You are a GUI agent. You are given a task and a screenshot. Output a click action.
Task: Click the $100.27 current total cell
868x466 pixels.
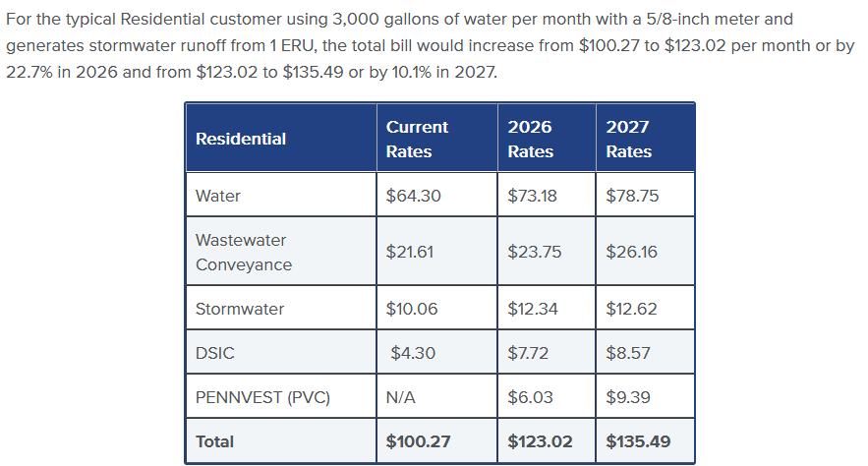418,441
